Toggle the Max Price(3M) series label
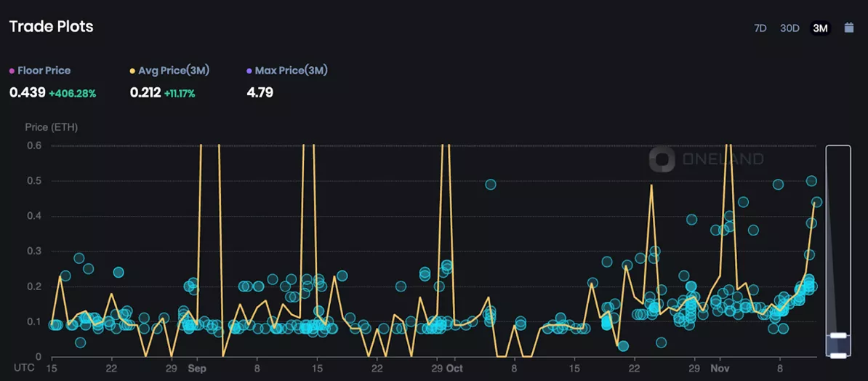The height and width of the screenshot is (381, 868). pos(291,71)
